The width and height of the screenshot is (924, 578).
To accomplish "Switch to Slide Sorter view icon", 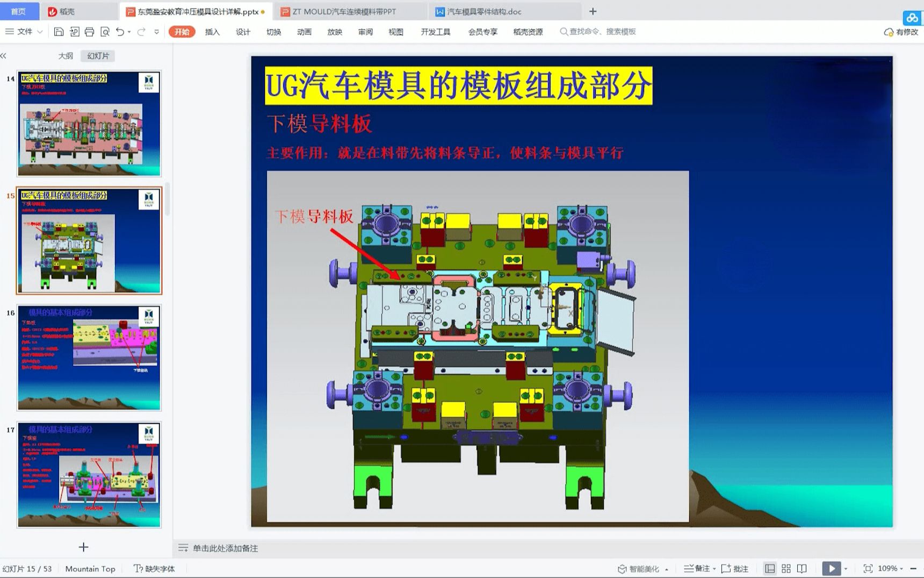I will pyautogui.click(x=786, y=569).
